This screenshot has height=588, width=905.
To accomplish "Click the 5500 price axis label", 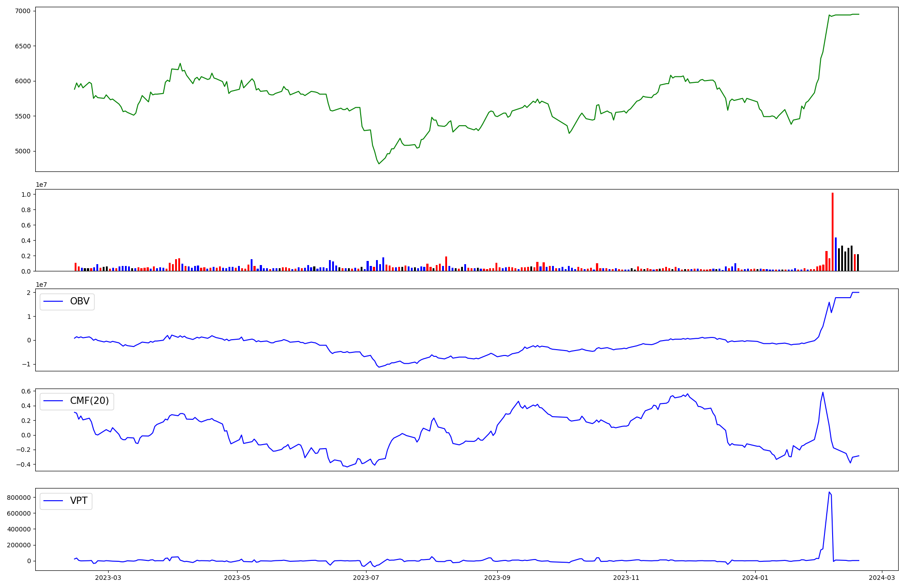I will (23, 116).
